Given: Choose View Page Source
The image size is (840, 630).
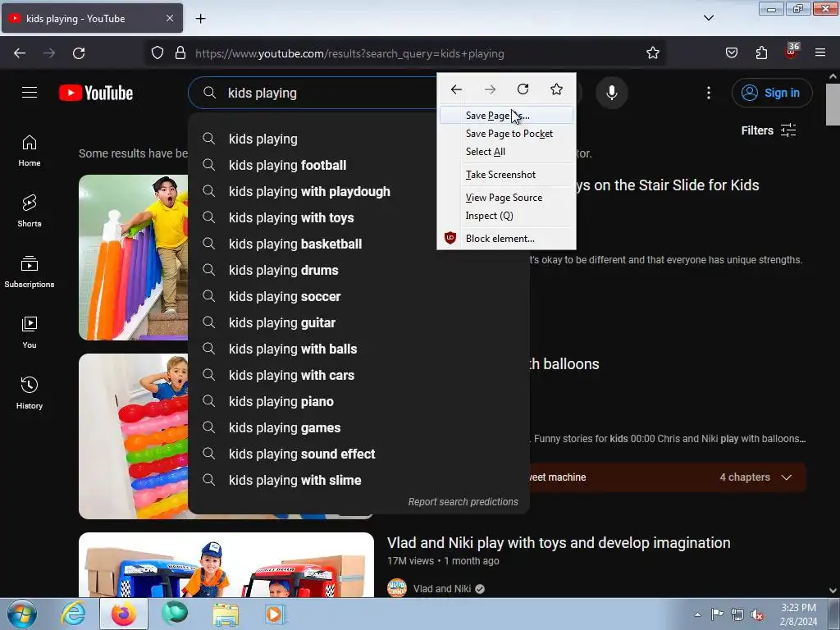Looking at the screenshot, I should pyautogui.click(x=506, y=198).
